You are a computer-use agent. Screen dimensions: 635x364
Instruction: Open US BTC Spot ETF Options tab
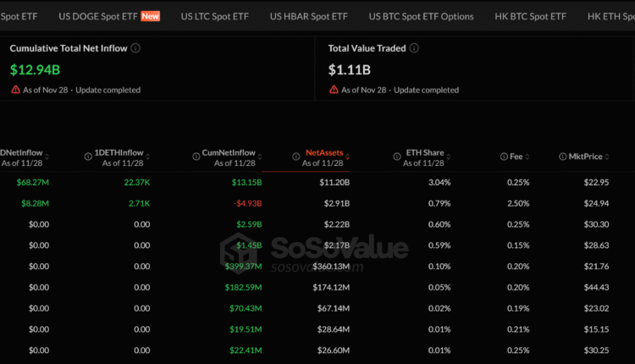coord(421,16)
